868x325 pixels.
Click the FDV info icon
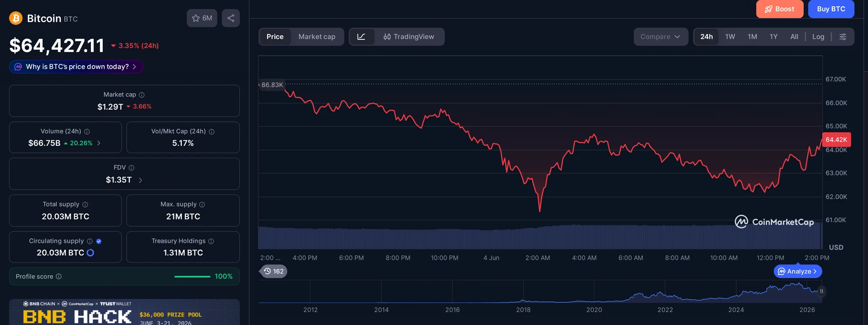(x=132, y=167)
